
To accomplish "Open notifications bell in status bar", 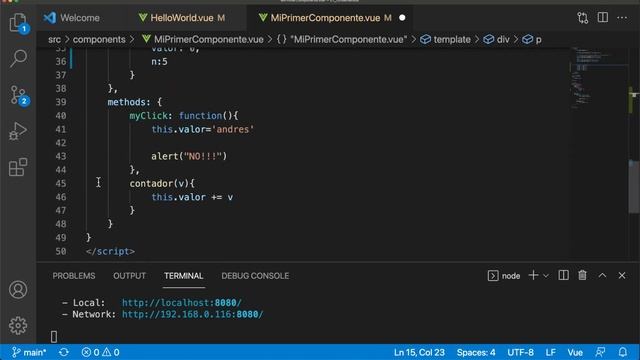I will [x=622, y=352].
